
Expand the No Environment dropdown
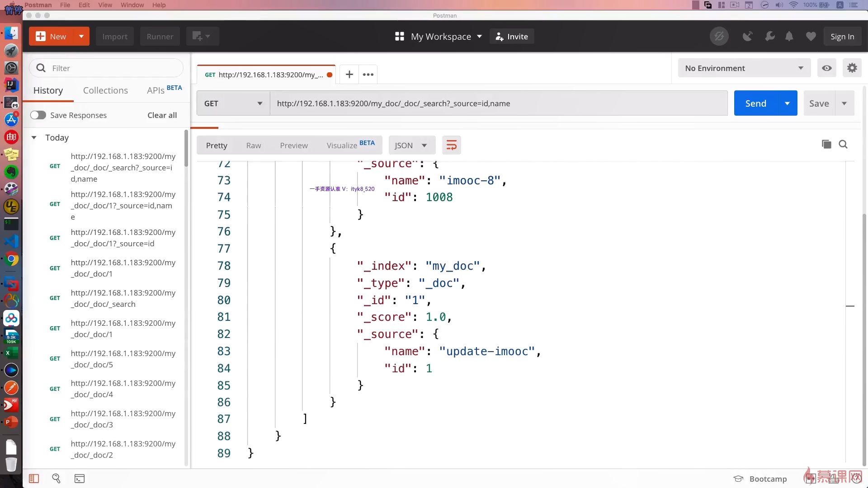click(744, 68)
